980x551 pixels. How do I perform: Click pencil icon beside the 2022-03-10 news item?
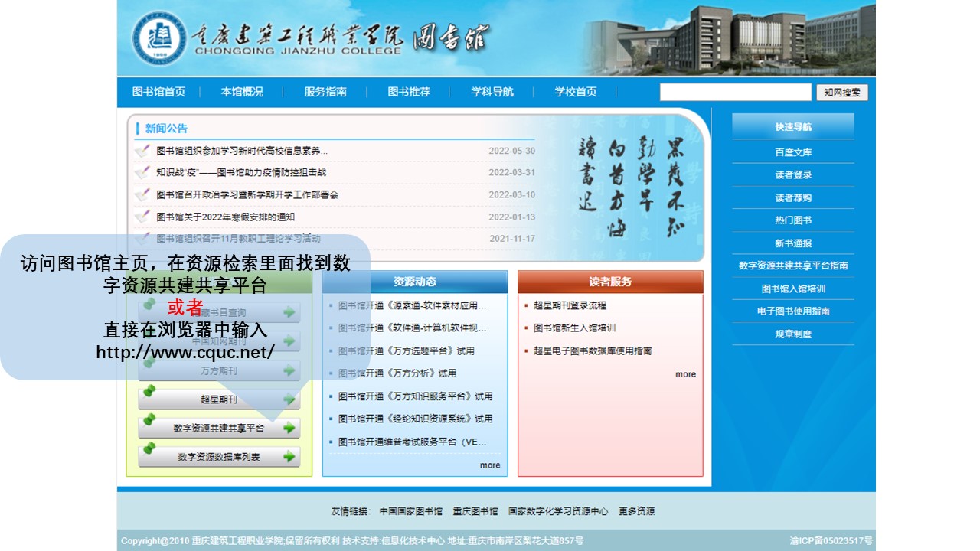click(x=142, y=195)
